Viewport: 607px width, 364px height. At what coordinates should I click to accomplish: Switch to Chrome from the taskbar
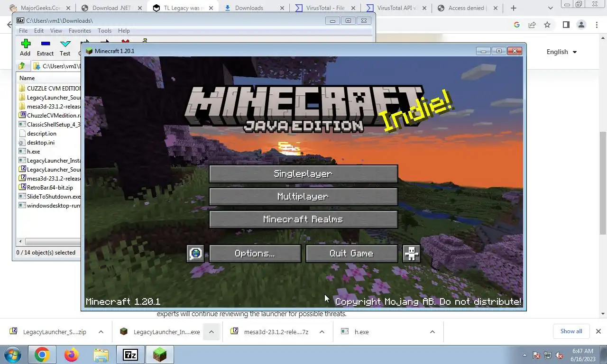click(42, 355)
